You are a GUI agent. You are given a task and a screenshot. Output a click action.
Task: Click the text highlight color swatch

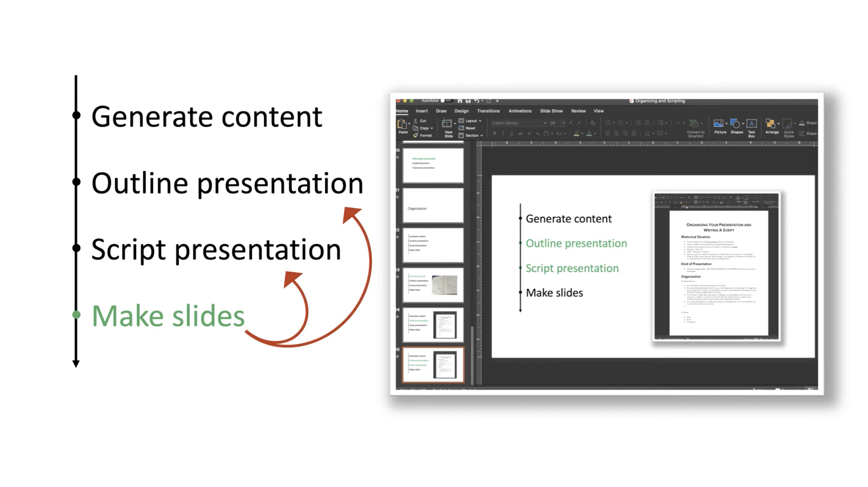click(x=577, y=133)
